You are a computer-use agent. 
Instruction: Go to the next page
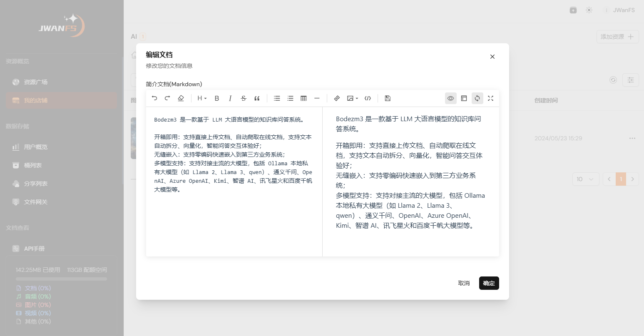(633, 179)
